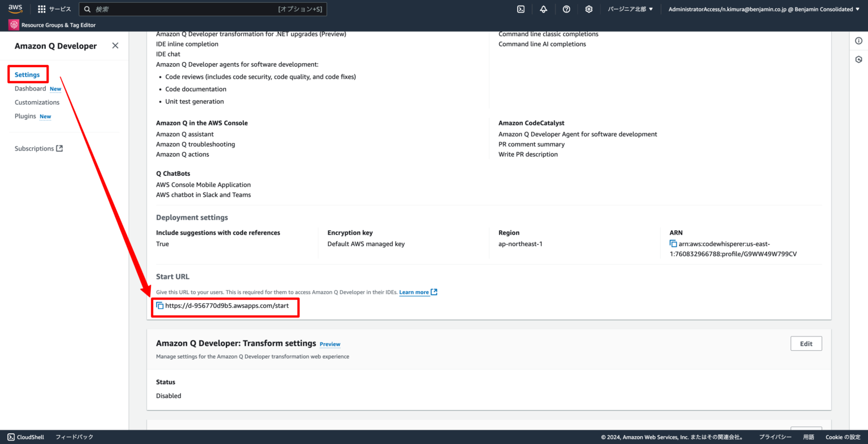
Task: Open CloudShell from the top bar terminal icon
Action: point(520,8)
